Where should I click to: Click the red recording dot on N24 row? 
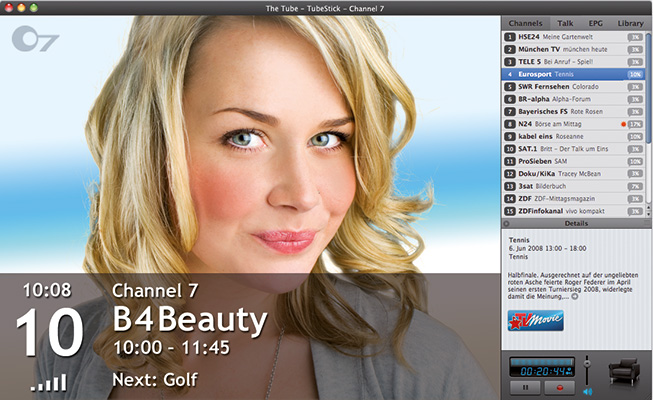pyautogui.click(x=623, y=124)
